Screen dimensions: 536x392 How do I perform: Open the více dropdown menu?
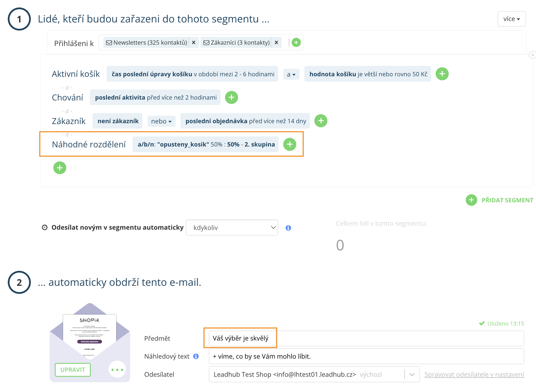(511, 19)
